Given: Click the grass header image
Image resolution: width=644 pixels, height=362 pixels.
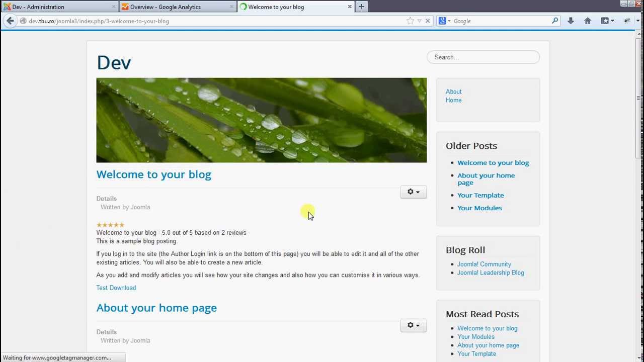Looking at the screenshot, I should coord(261,120).
